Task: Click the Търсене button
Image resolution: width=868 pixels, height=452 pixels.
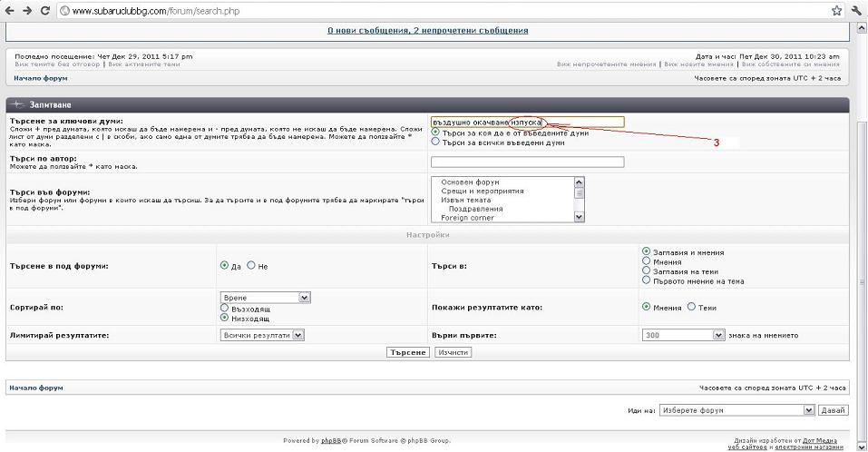Action: click(x=407, y=352)
